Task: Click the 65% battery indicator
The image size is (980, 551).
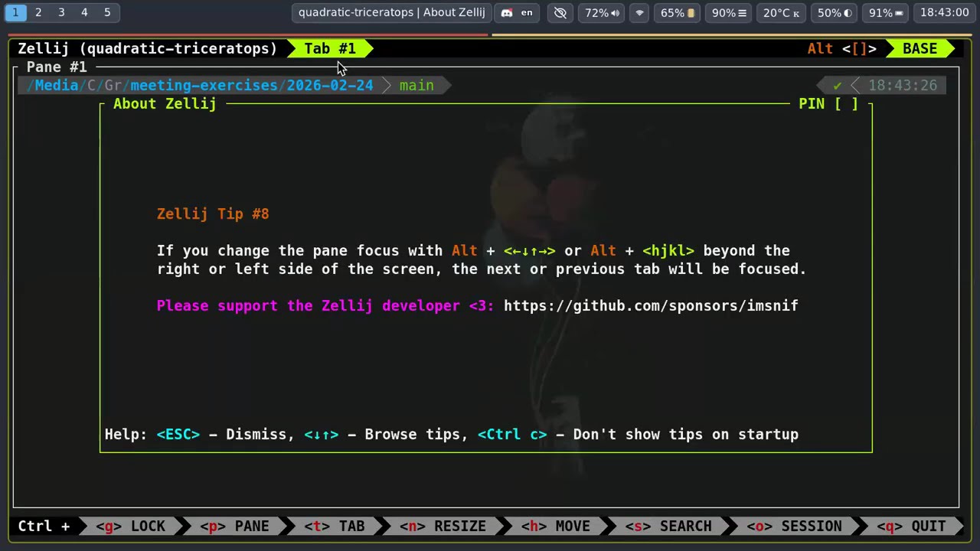Action: click(677, 12)
